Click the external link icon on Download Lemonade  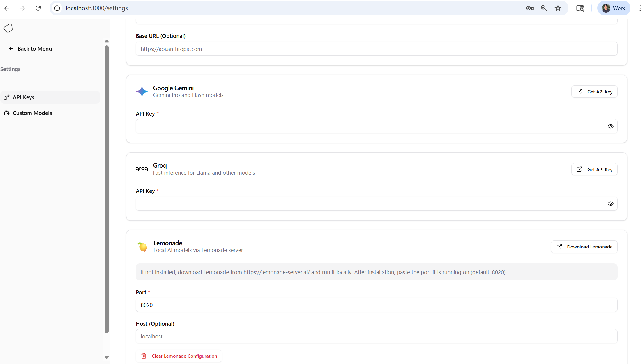559,246
